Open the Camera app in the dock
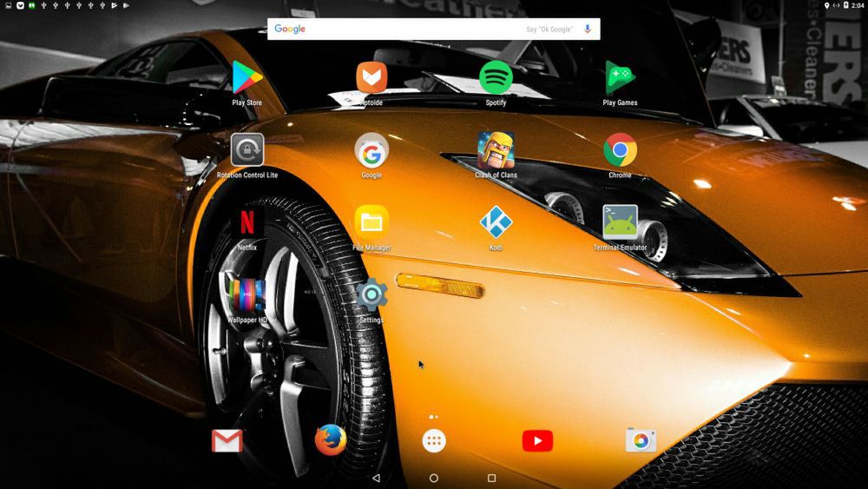The height and width of the screenshot is (489, 868). click(641, 440)
